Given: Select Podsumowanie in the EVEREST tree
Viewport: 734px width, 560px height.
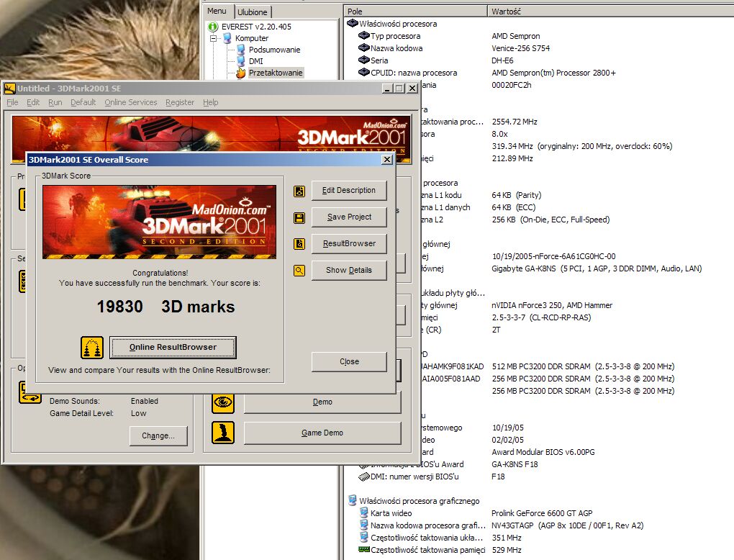Looking at the screenshot, I should (x=274, y=50).
